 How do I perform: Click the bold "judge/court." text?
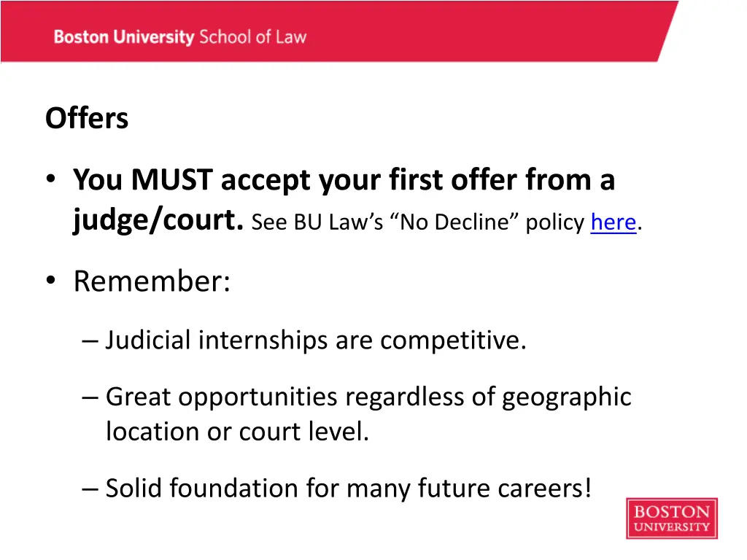click(158, 220)
